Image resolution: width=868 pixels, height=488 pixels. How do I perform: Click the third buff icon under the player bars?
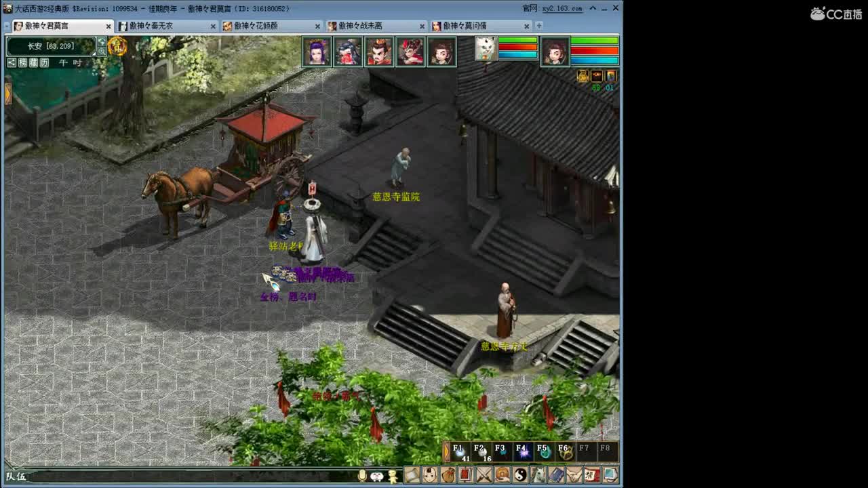[x=610, y=76]
